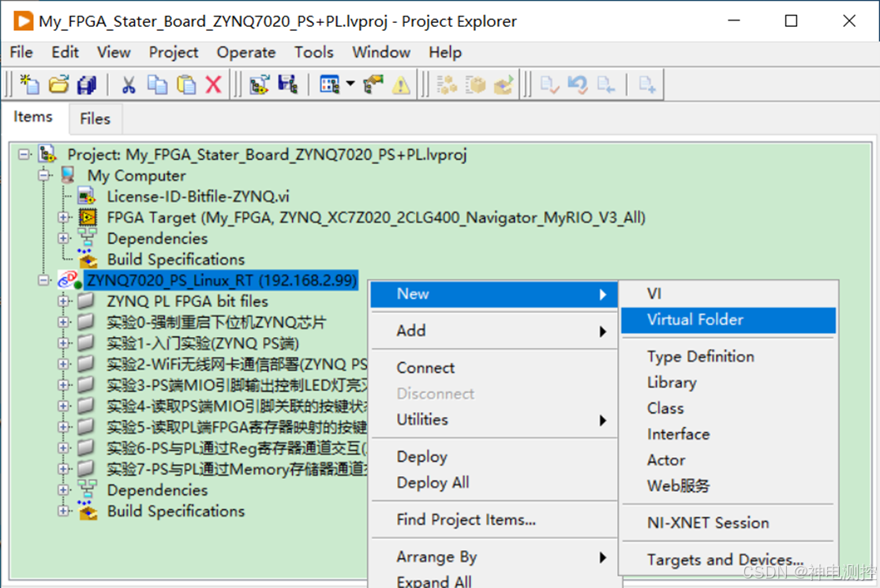Select Library in the New submenu
Image resolution: width=880 pixels, height=588 pixels.
pos(728,383)
